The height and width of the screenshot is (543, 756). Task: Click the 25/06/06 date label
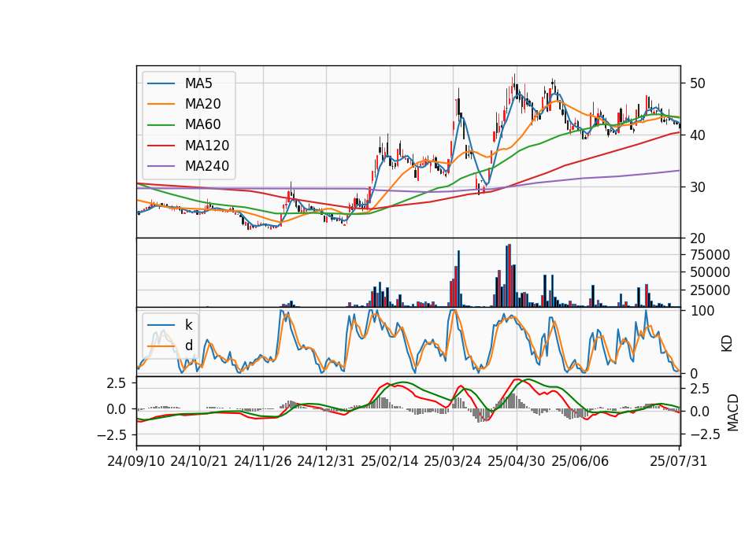(x=580, y=461)
